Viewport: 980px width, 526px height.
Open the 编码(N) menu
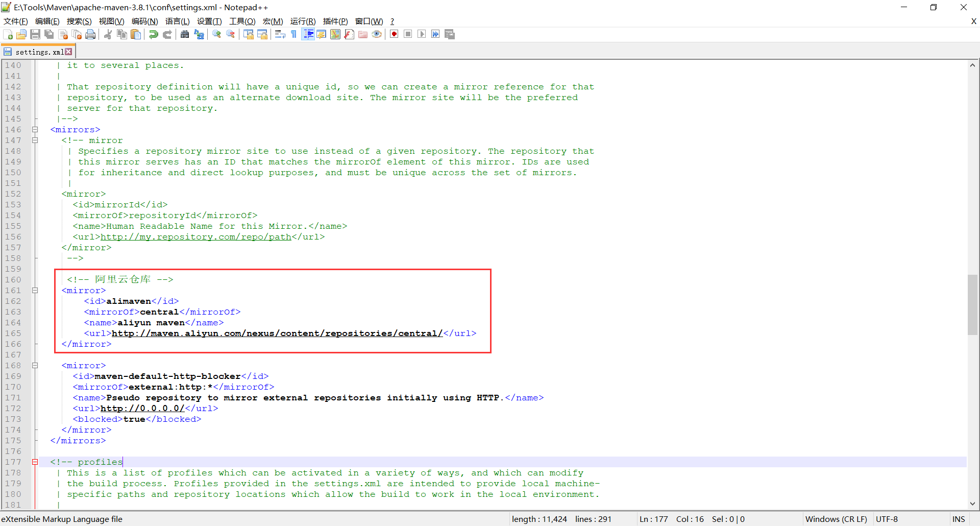[x=145, y=21]
